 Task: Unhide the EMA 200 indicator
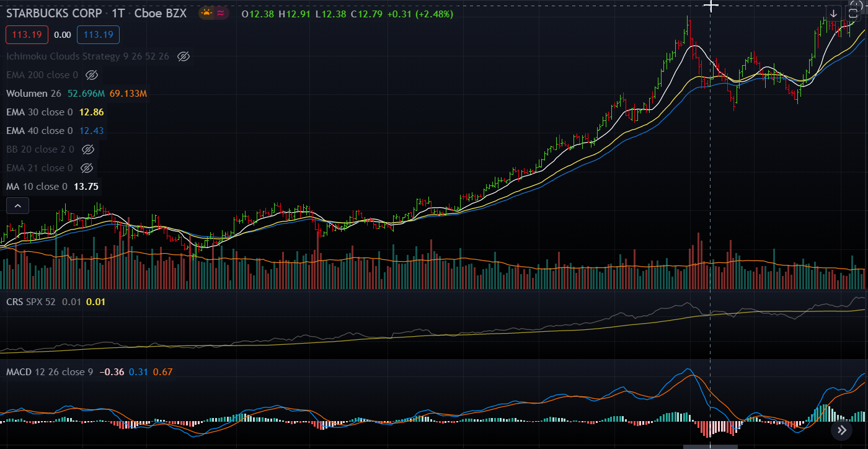pyautogui.click(x=92, y=75)
